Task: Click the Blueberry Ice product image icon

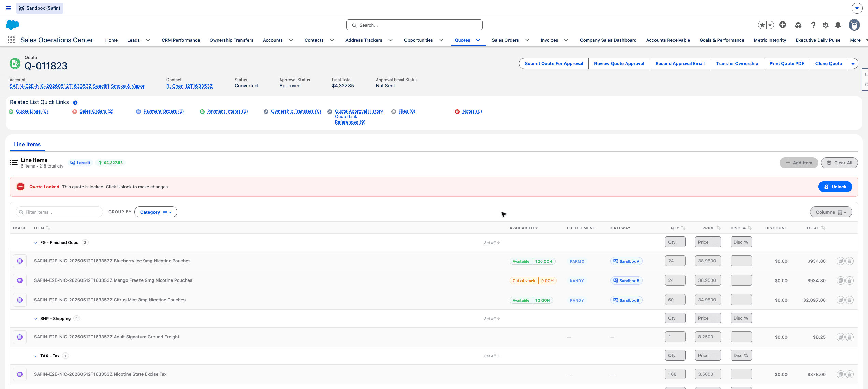Action: tap(20, 261)
